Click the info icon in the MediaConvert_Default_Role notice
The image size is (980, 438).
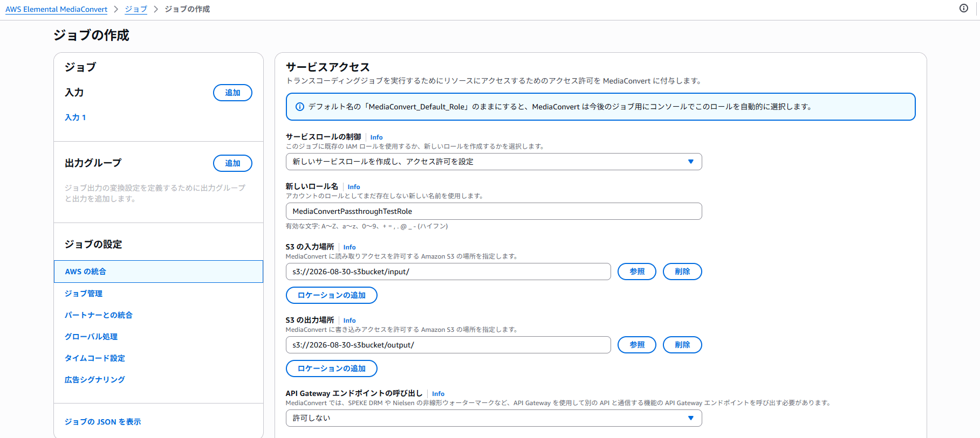point(300,107)
